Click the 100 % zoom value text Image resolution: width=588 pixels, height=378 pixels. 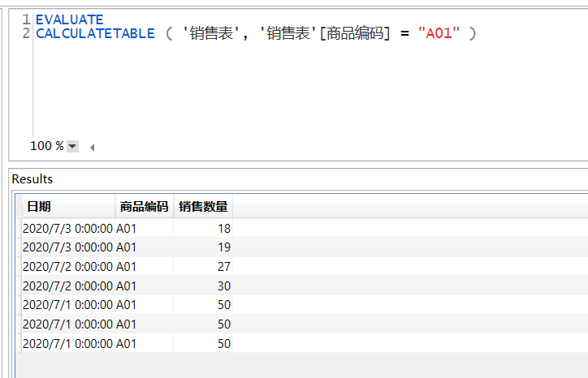[x=47, y=146]
